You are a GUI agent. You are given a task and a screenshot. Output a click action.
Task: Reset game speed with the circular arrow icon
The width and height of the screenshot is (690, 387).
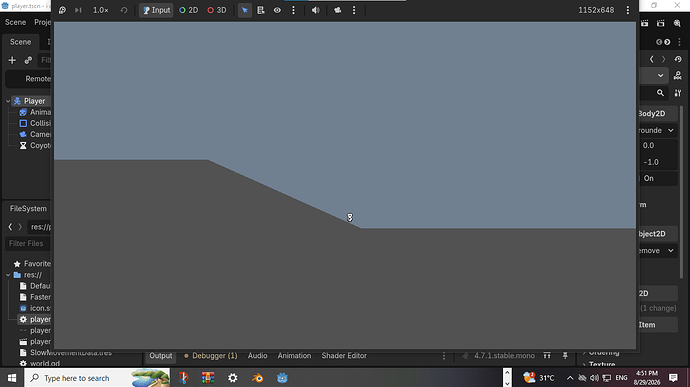pos(124,10)
